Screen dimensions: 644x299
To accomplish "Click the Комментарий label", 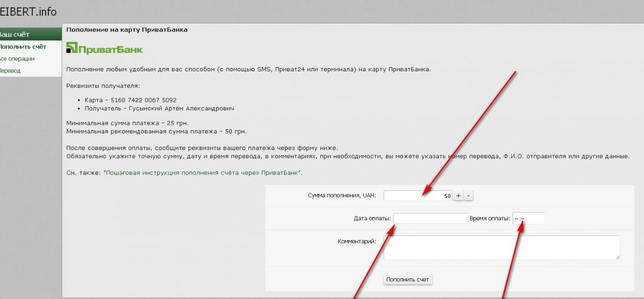I will click(357, 241).
